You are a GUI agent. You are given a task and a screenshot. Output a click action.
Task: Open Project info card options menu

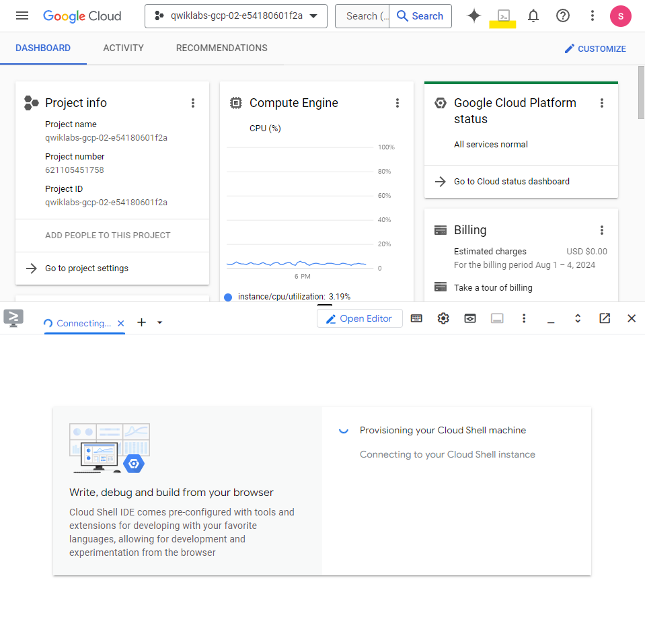tap(193, 103)
